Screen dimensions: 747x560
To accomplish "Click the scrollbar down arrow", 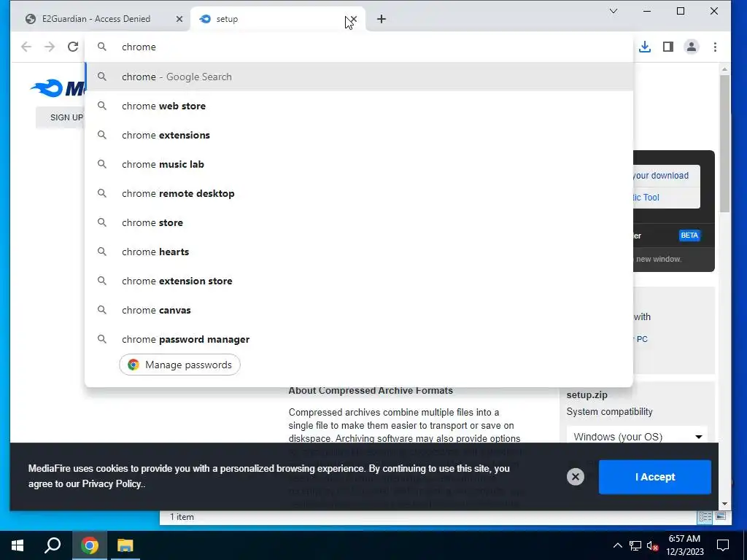I will point(724,503).
